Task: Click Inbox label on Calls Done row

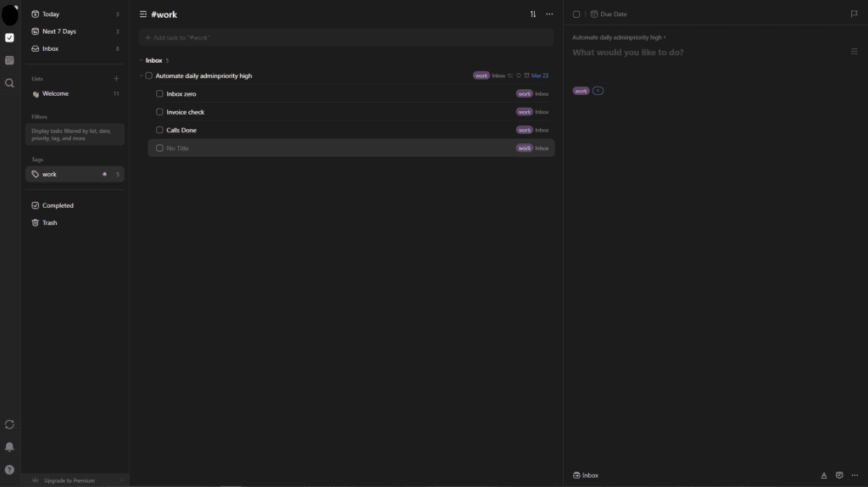Action: pos(542,130)
